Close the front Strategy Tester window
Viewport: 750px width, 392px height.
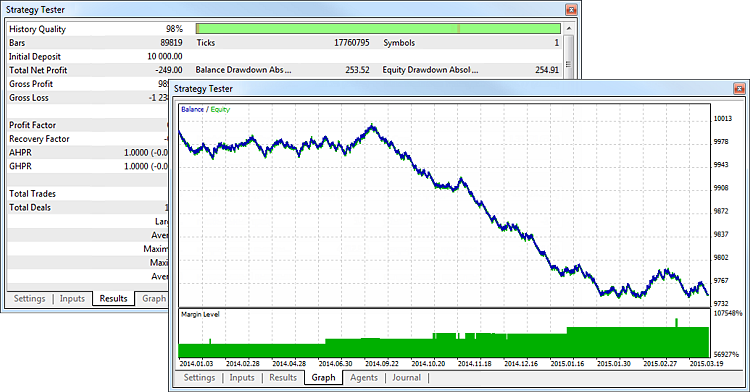point(739,89)
